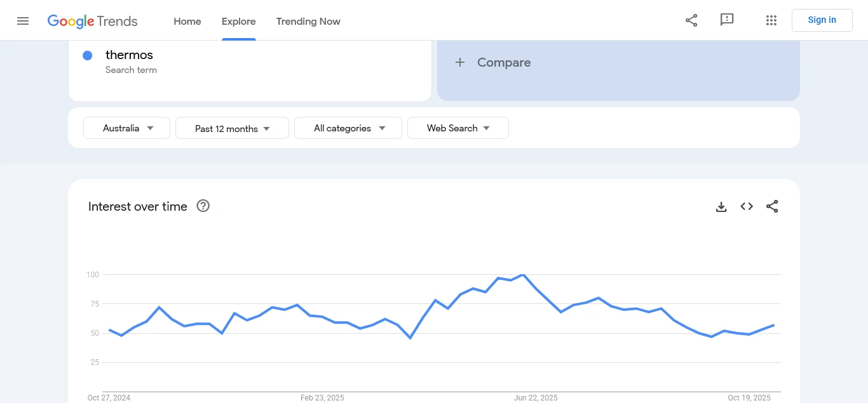Image resolution: width=868 pixels, height=403 pixels.
Task: Add a comparison term with Compare
Action: [493, 63]
